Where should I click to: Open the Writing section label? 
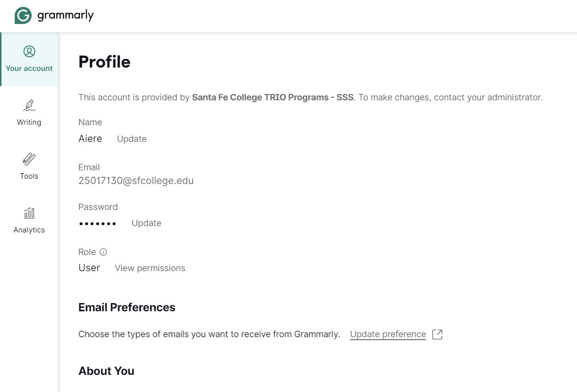29,122
